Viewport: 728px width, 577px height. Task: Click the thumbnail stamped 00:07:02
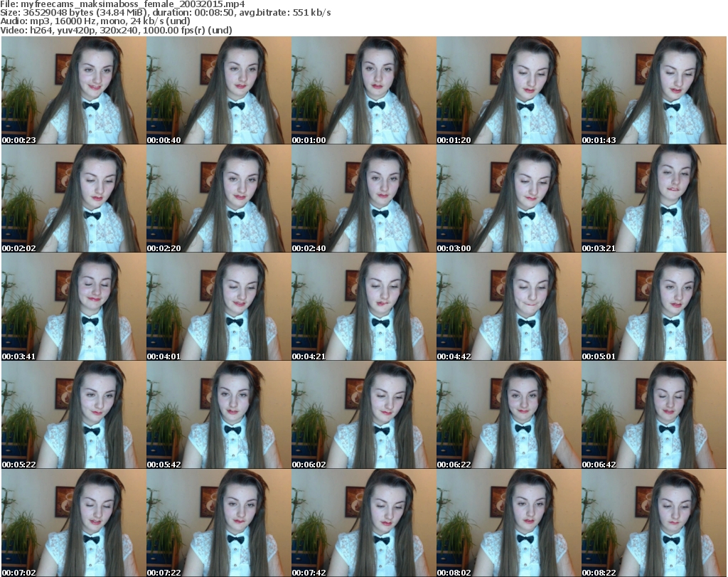coord(74,523)
